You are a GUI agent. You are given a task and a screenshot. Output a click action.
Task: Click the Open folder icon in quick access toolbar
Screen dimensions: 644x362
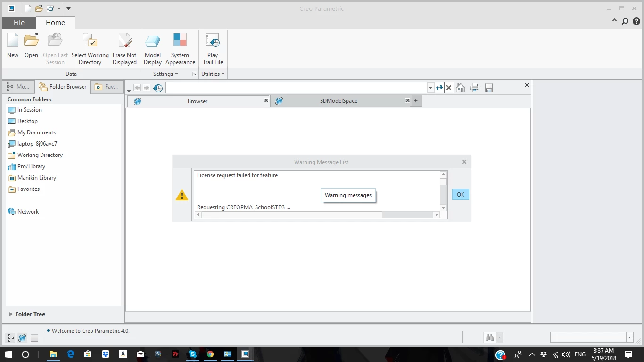coord(39,8)
